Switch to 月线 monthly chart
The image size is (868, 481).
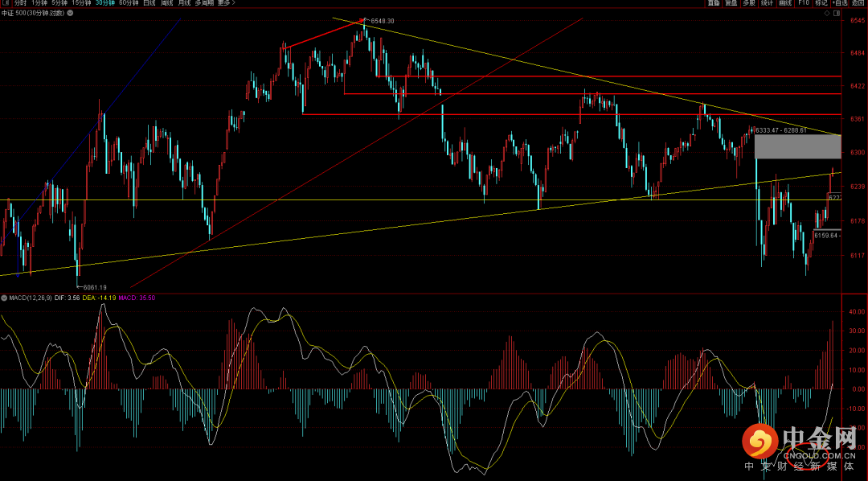184,2
